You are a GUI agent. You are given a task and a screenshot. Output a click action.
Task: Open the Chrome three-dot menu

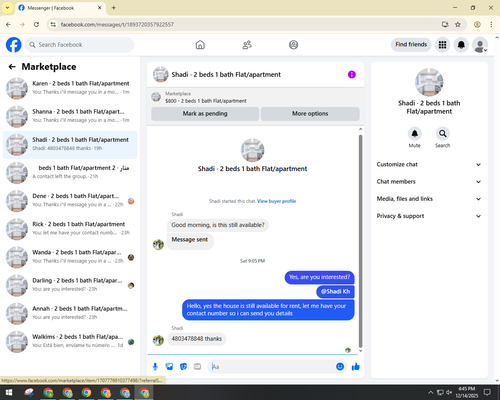pos(491,24)
